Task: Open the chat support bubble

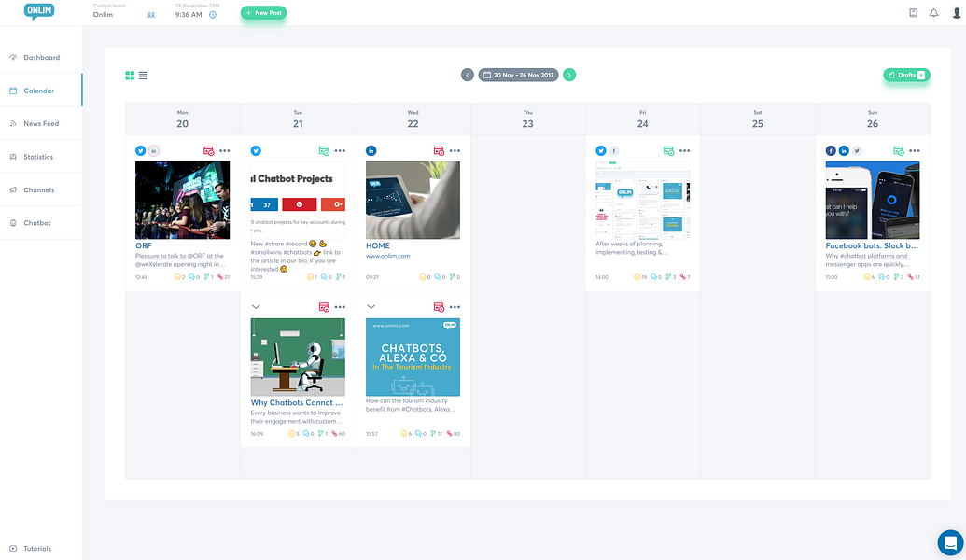Action: (950, 543)
